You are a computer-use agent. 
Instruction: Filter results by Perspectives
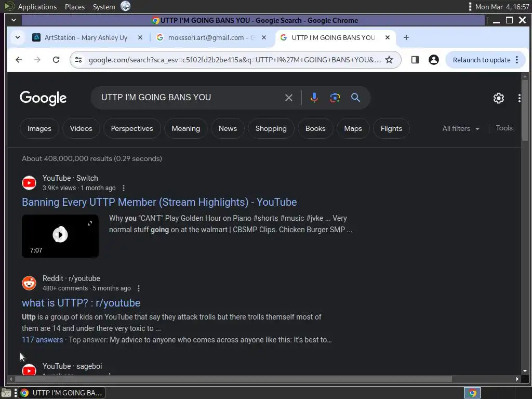coord(132,129)
